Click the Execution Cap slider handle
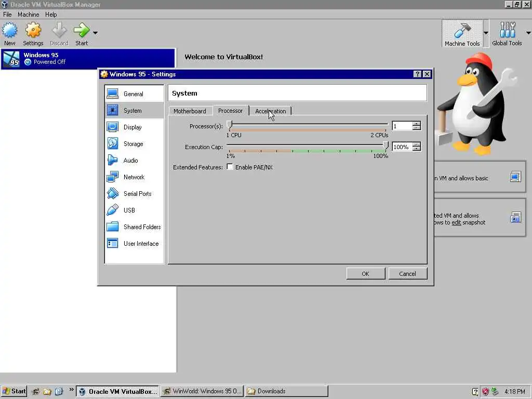 (385, 145)
